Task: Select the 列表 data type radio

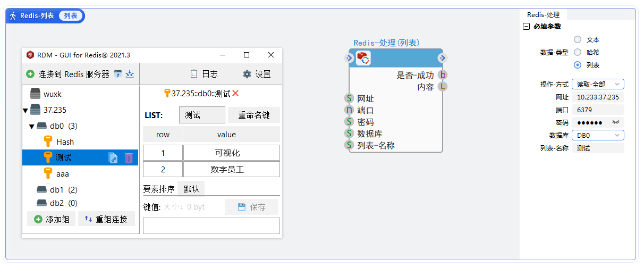Action: [578, 65]
